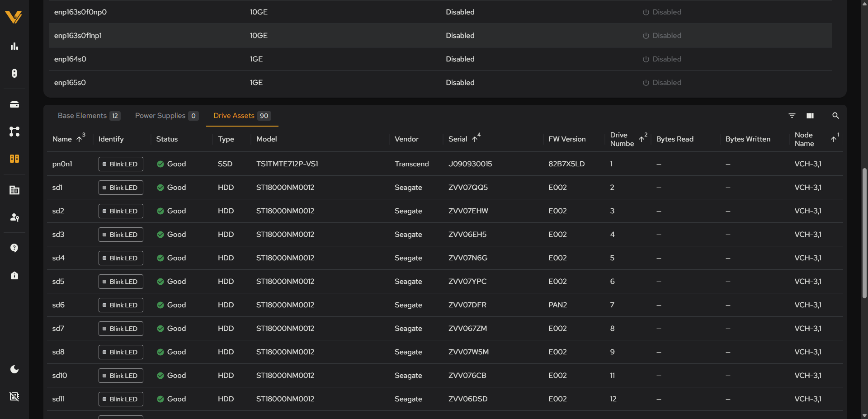This screenshot has width=868, height=419.
Task: Select the Drive Assets tab
Action: 242,116
